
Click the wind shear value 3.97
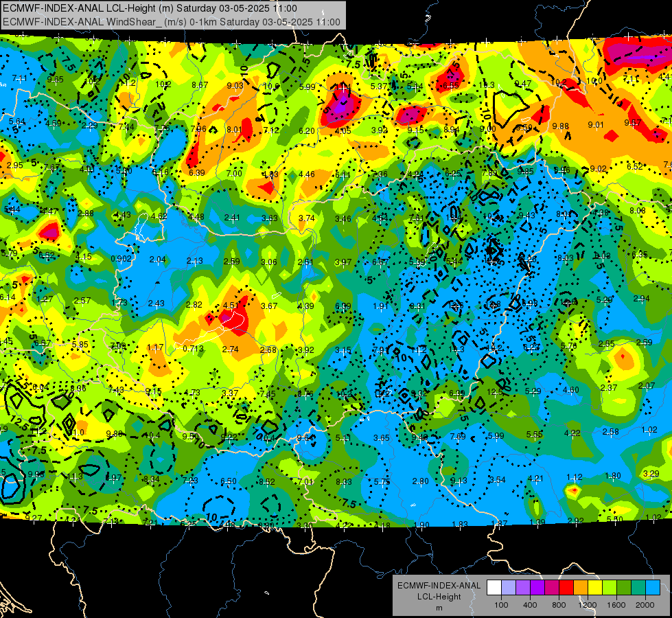click(x=343, y=262)
